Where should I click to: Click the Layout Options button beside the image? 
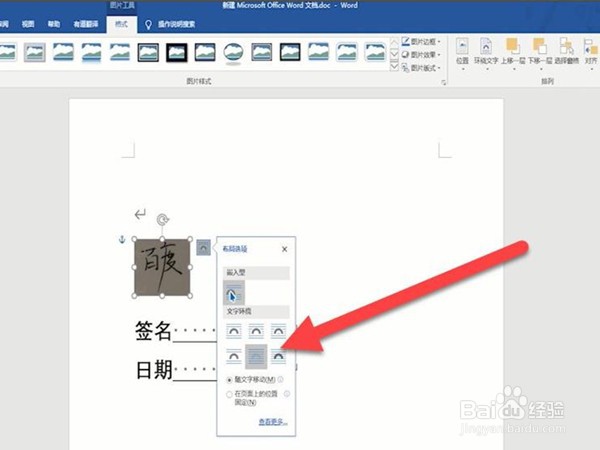coord(203,248)
